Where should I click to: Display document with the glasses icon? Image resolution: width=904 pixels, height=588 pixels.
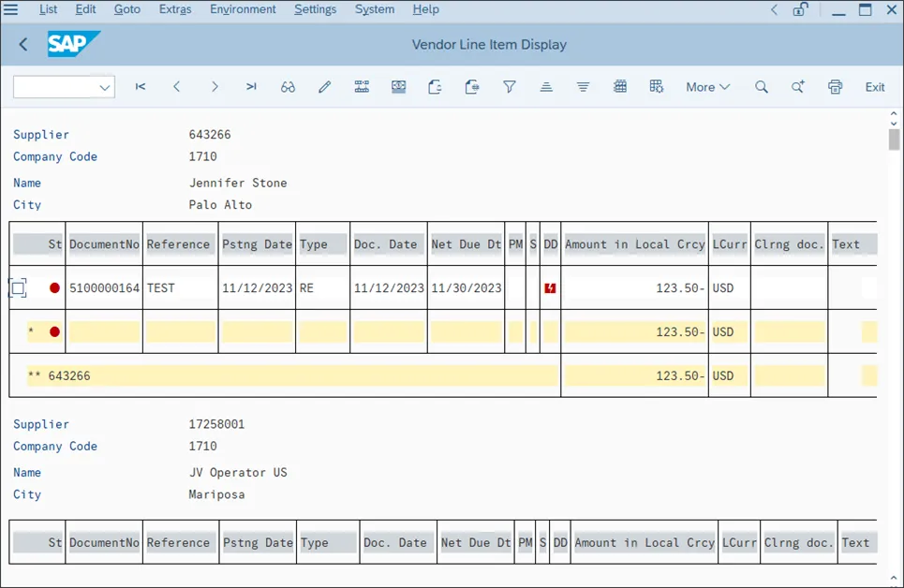(288, 87)
